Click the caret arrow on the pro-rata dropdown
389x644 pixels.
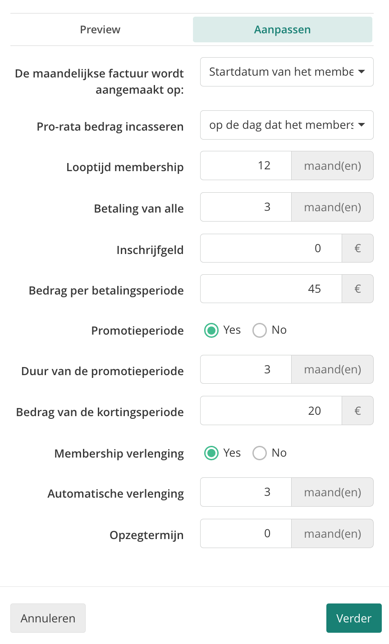pos(361,125)
